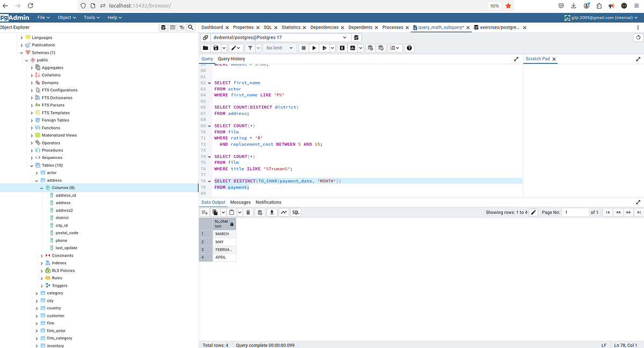644x348 pixels.
Task: Open the filter icon on the query toolbar
Action: pos(250,48)
